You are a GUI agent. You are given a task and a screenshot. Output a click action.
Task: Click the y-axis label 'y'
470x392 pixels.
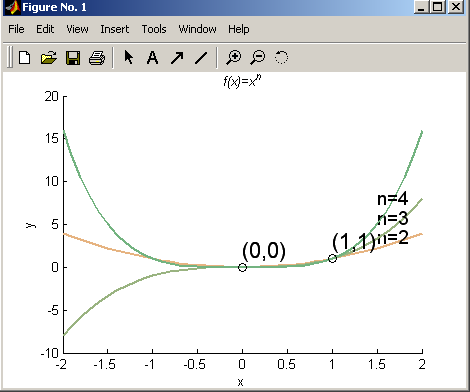click(31, 225)
